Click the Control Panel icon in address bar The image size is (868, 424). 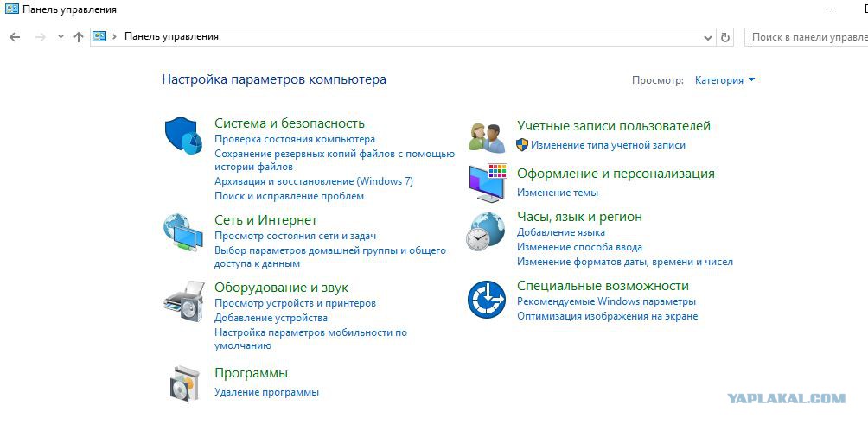pyautogui.click(x=99, y=36)
